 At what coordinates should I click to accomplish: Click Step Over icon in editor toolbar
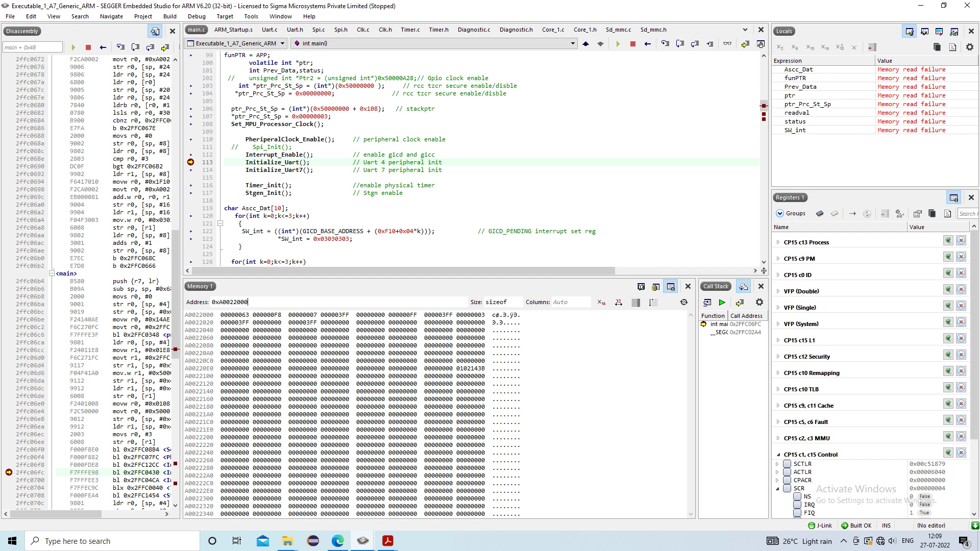coord(680,44)
